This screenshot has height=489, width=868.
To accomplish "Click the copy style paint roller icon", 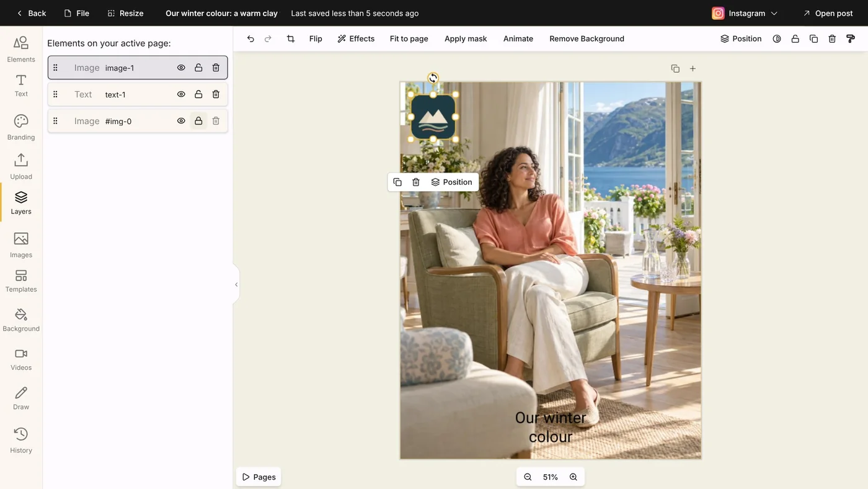I will (851, 38).
